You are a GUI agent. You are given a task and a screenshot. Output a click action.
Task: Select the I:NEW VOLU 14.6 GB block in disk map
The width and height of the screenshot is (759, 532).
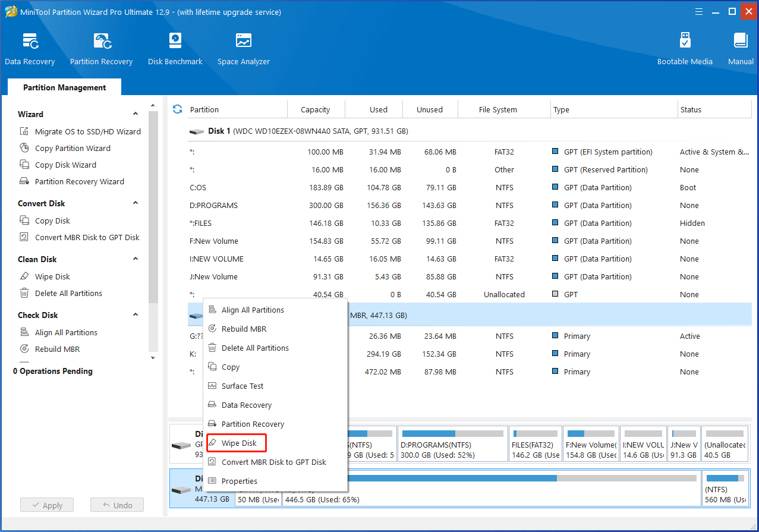click(x=643, y=444)
